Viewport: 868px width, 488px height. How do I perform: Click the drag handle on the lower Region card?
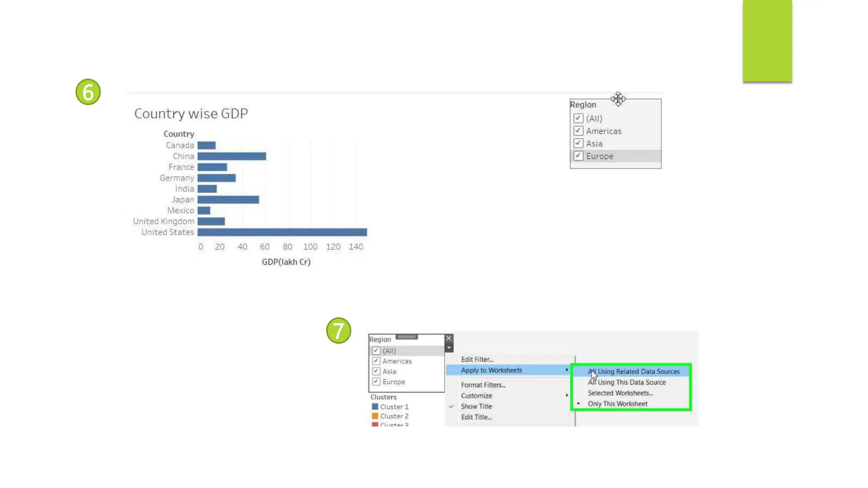coord(407,337)
